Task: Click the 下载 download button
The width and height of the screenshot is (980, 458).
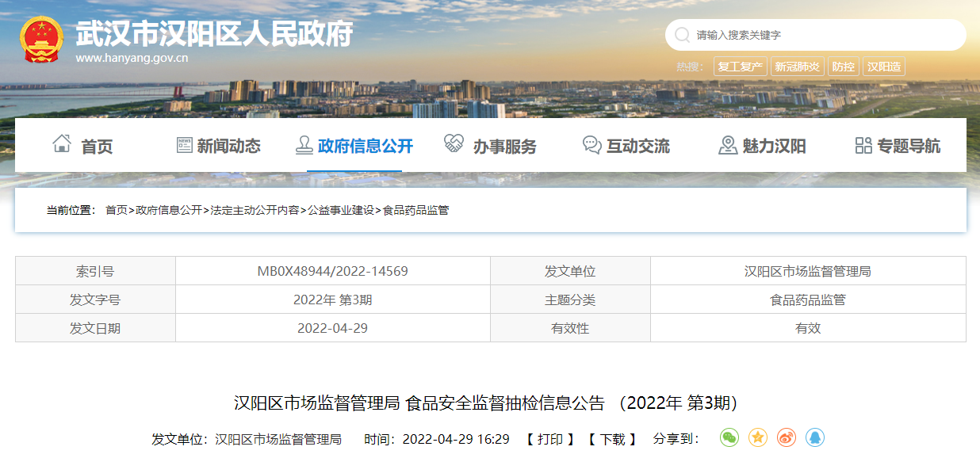Action: coord(612,439)
